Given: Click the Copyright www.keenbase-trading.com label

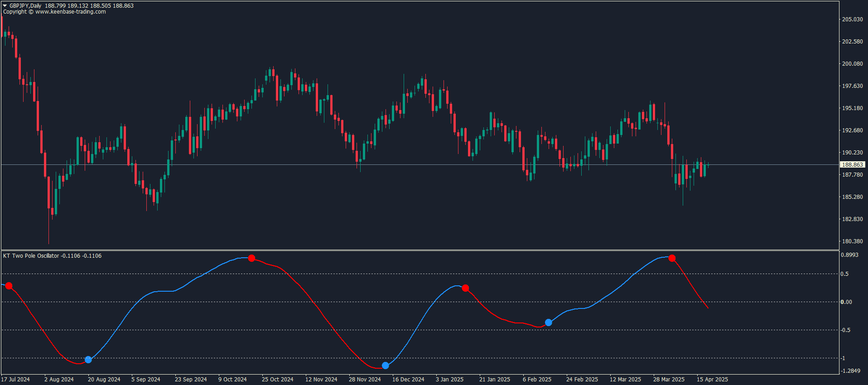Looking at the screenshot, I should tap(54, 12).
